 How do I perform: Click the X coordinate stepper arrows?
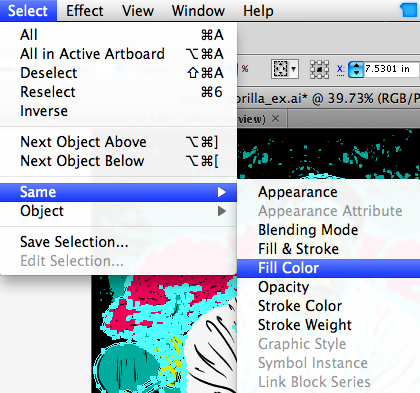pyautogui.click(x=356, y=69)
